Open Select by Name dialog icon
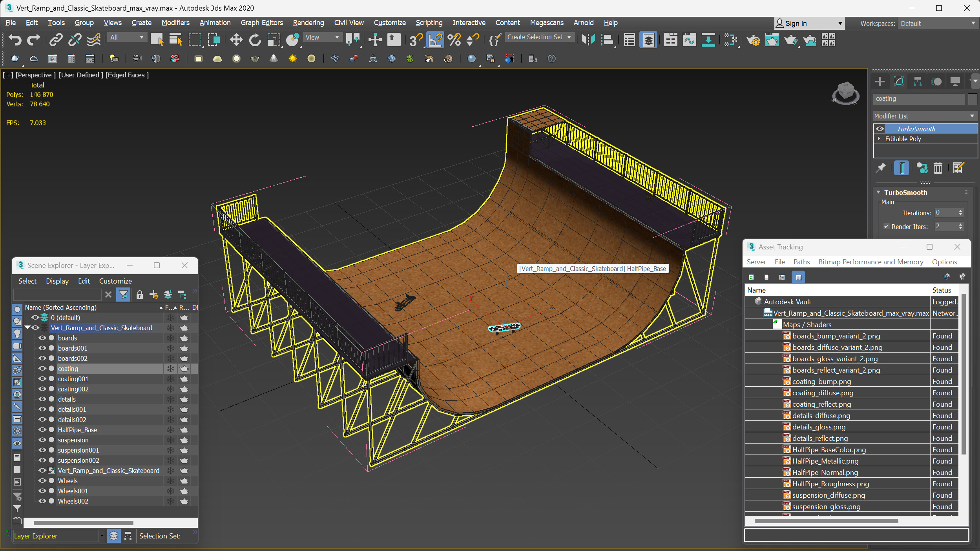Viewport: 980px width, 551px height. pyautogui.click(x=175, y=40)
